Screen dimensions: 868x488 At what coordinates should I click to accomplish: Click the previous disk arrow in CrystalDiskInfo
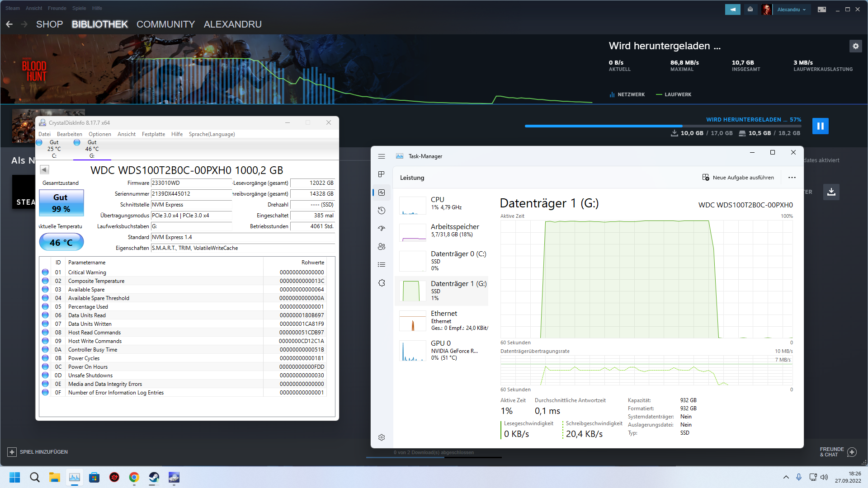click(x=44, y=170)
